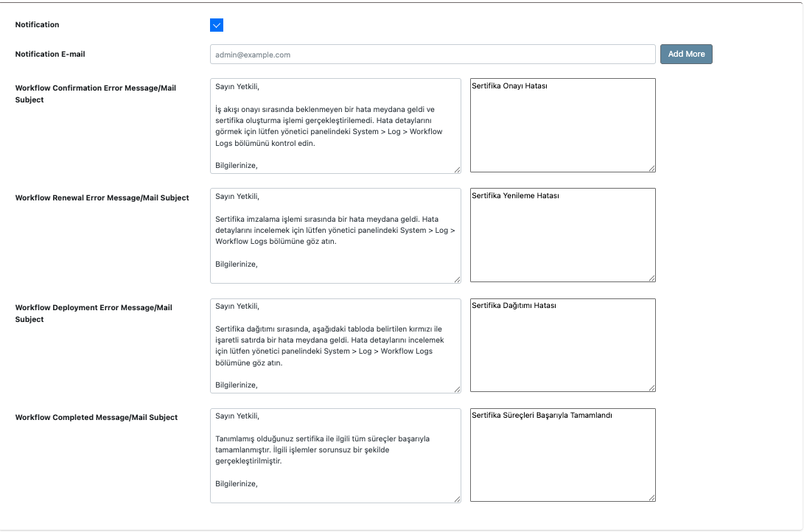Select the "Sertifika Süreçleri Başarıyla Tamamlandı" subject field
This screenshot has width=804, height=532.
pyautogui.click(x=562, y=454)
